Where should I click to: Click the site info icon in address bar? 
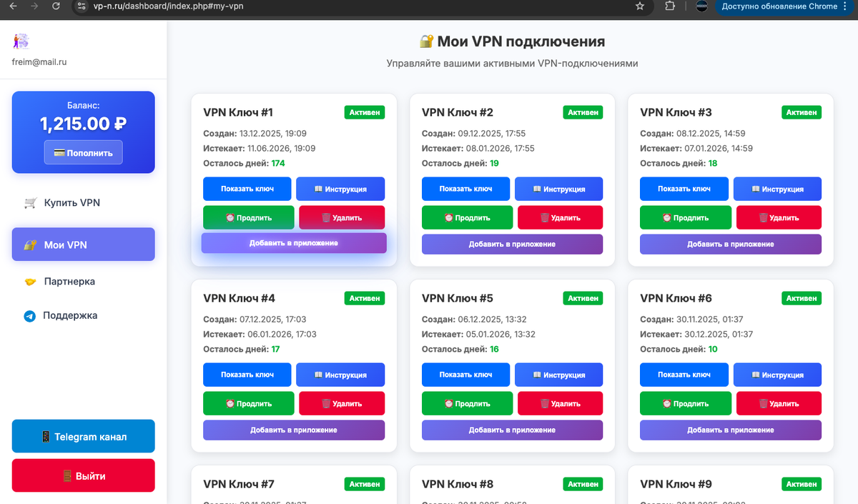click(82, 6)
